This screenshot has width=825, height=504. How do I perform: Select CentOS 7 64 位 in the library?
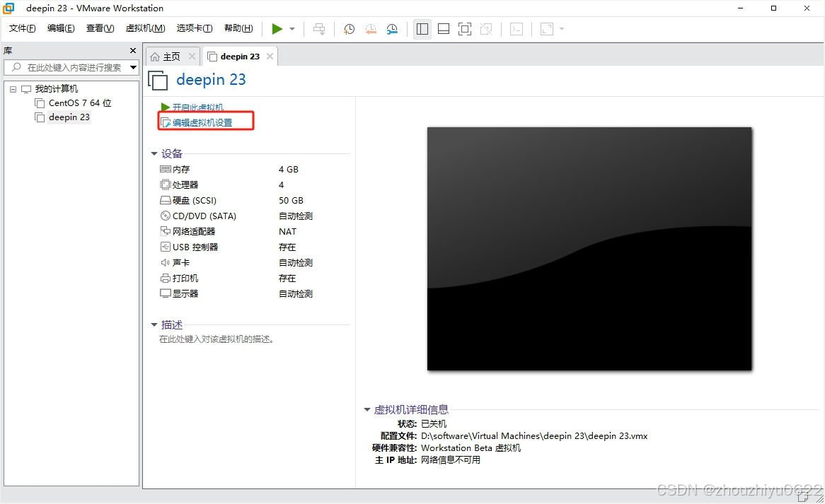point(80,103)
